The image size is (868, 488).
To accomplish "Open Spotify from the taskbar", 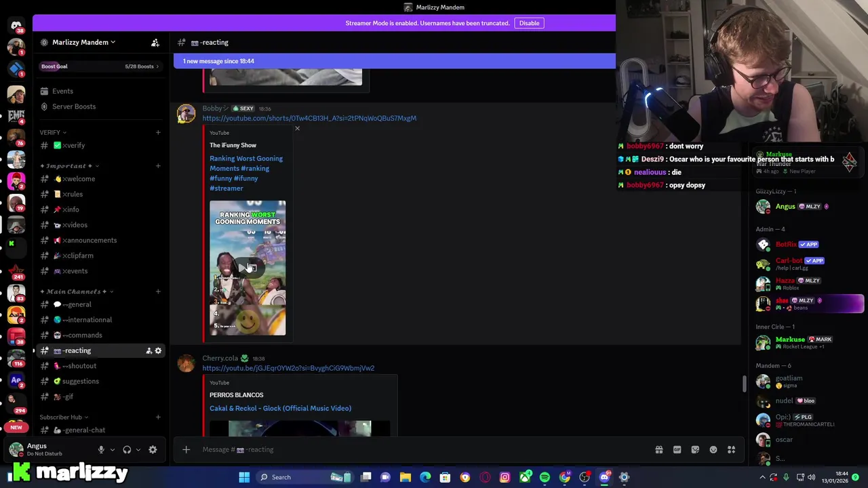I will point(545,477).
